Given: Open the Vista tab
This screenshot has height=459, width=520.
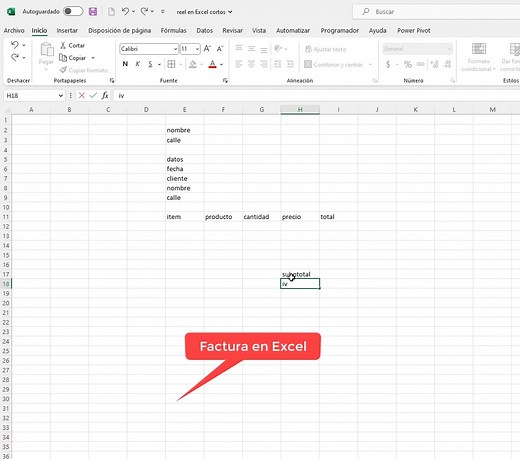Looking at the screenshot, I should point(259,30).
